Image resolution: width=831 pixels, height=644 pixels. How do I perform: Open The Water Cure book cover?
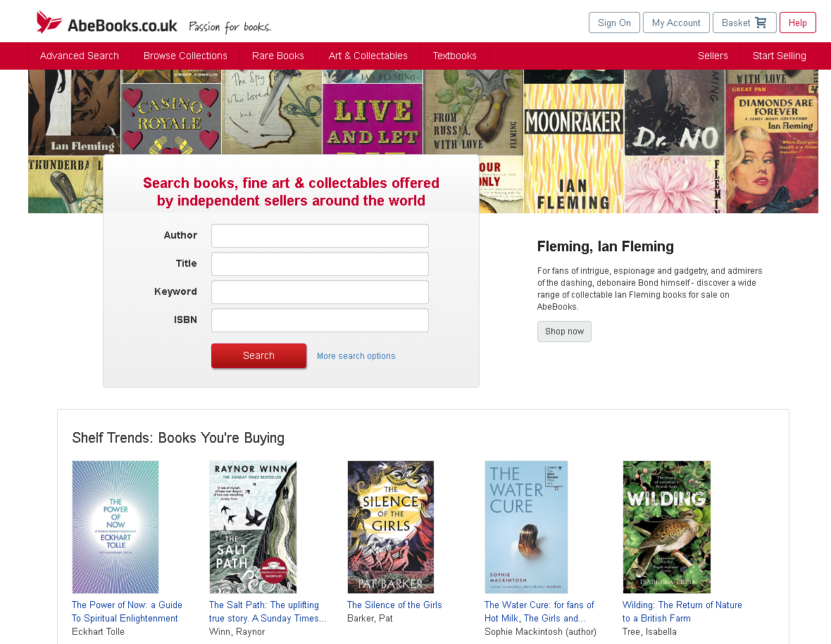tap(526, 527)
